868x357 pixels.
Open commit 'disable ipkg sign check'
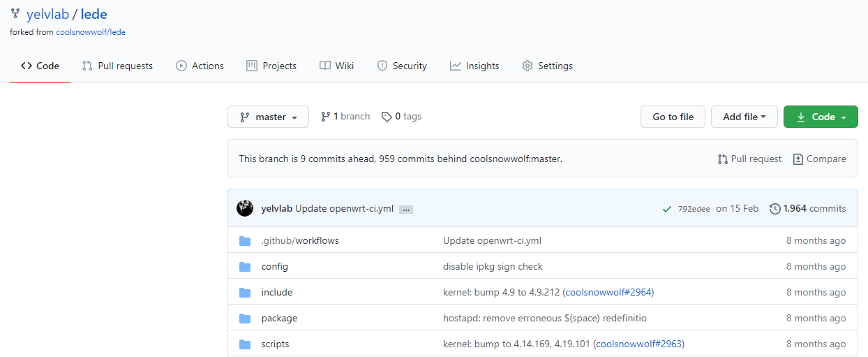tap(493, 266)
